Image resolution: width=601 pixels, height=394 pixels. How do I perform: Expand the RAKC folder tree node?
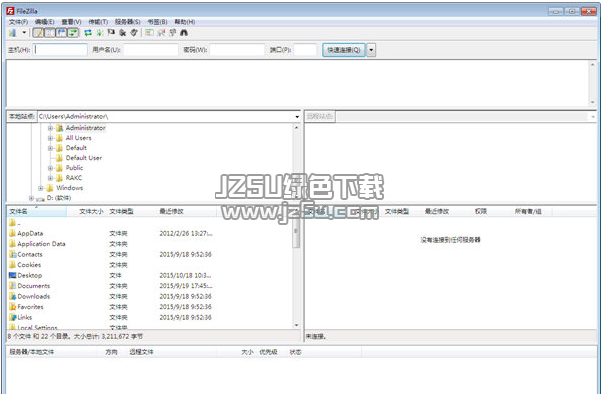tap(50, 178)
